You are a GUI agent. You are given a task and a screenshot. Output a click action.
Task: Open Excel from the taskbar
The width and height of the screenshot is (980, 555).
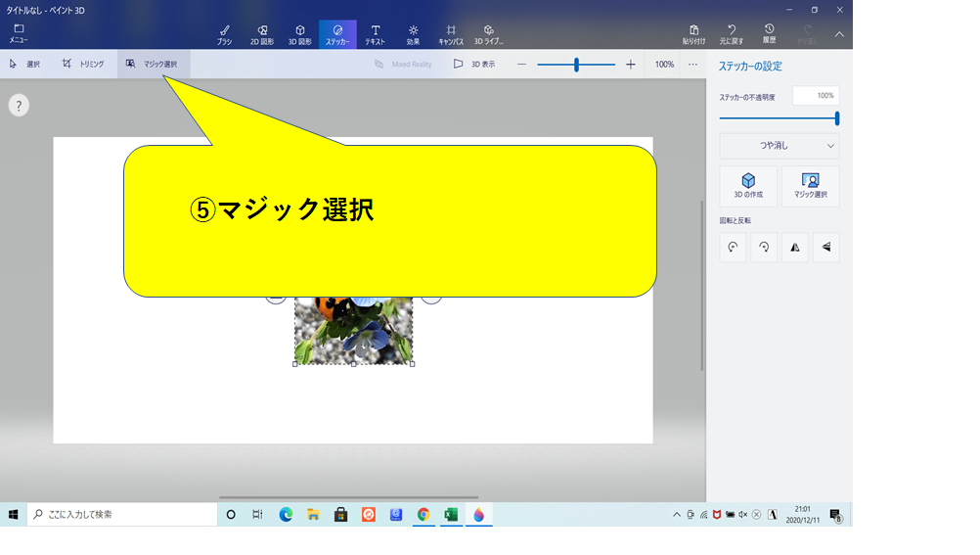click(451, 514)
